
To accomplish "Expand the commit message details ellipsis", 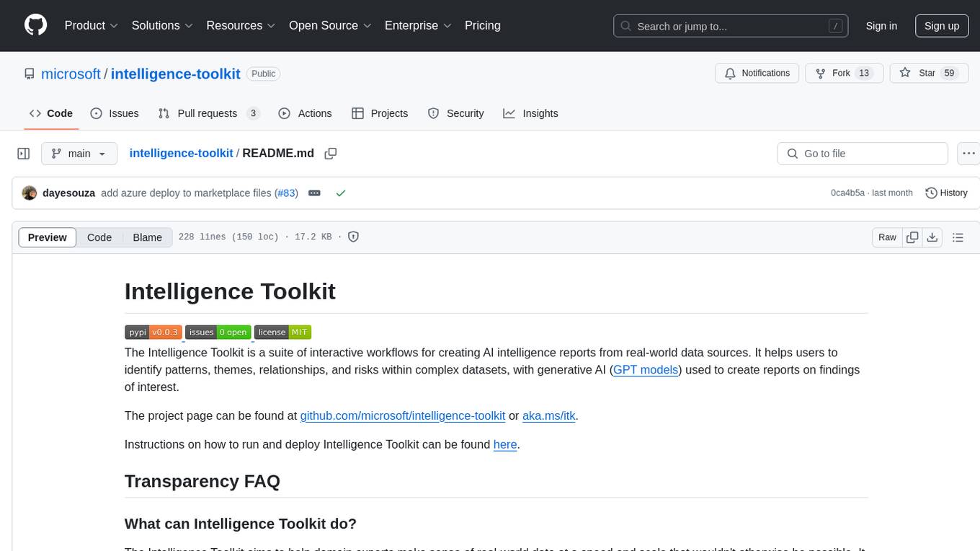I will (x=314, y=193).
